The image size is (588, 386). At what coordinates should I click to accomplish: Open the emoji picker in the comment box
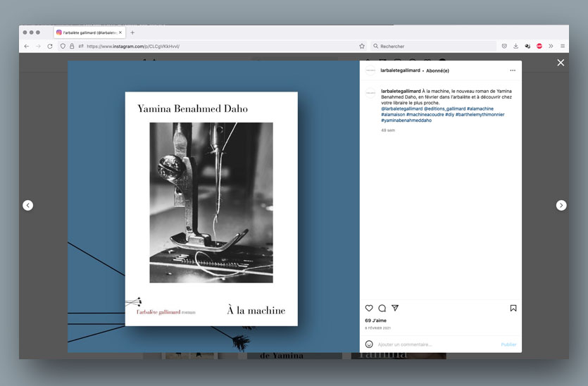point(369,344)
